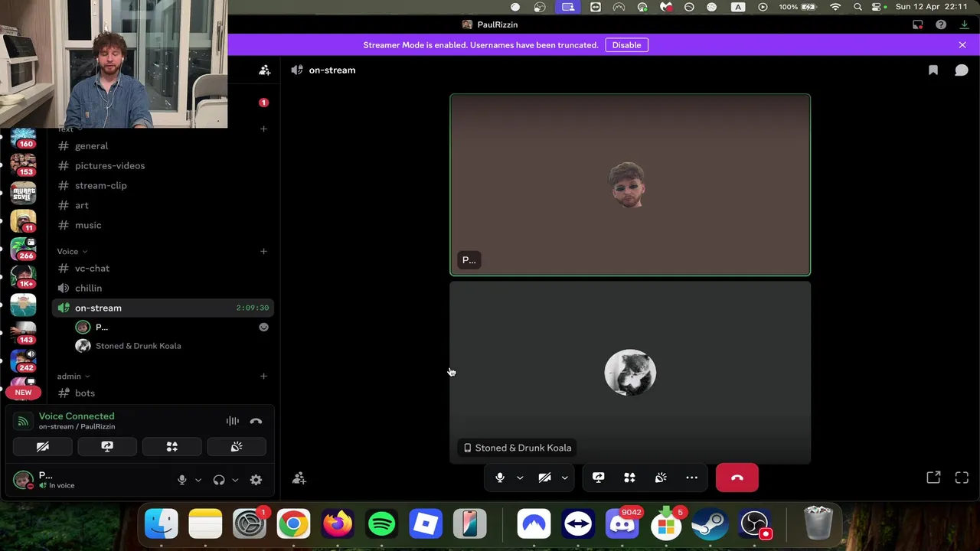
Task: Open the server with 1K+ badge
Action: [x=23, y=276]
